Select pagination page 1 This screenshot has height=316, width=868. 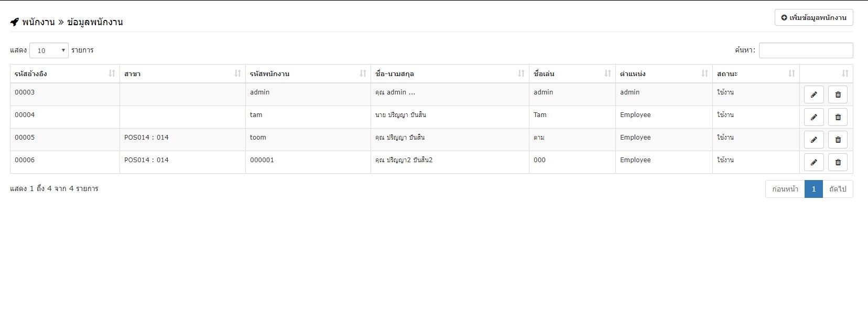(x=813, y=189)
